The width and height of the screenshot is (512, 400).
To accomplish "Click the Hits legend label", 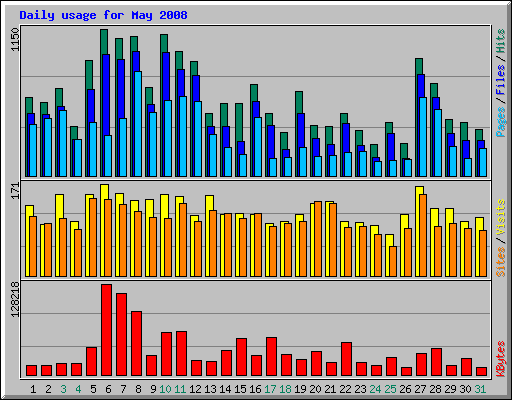I will click(x=501, y=41).
